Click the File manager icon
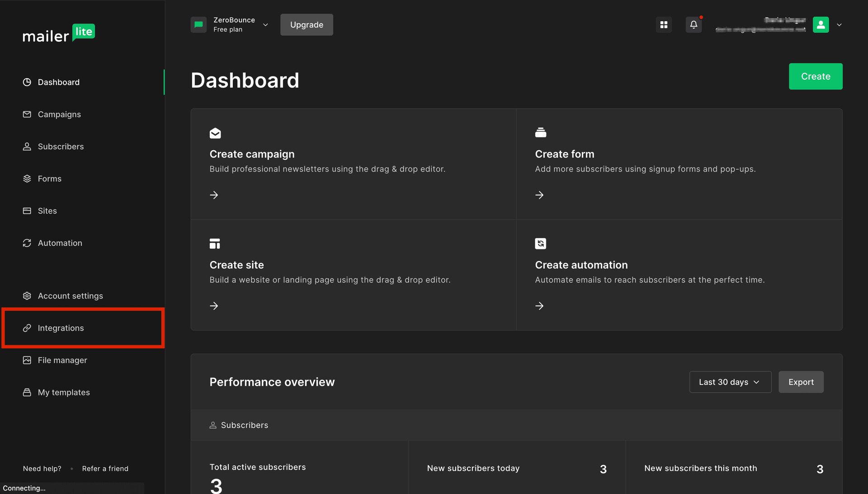Viewport: 868px width, 494px height. (x=27, y=360)
